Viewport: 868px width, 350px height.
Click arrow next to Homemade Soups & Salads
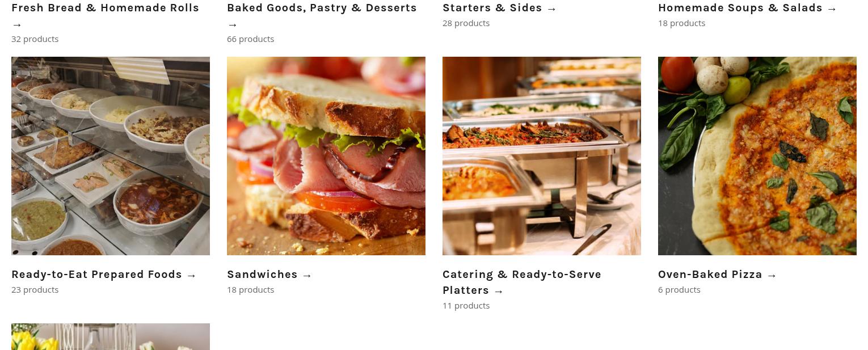point(832,9)
